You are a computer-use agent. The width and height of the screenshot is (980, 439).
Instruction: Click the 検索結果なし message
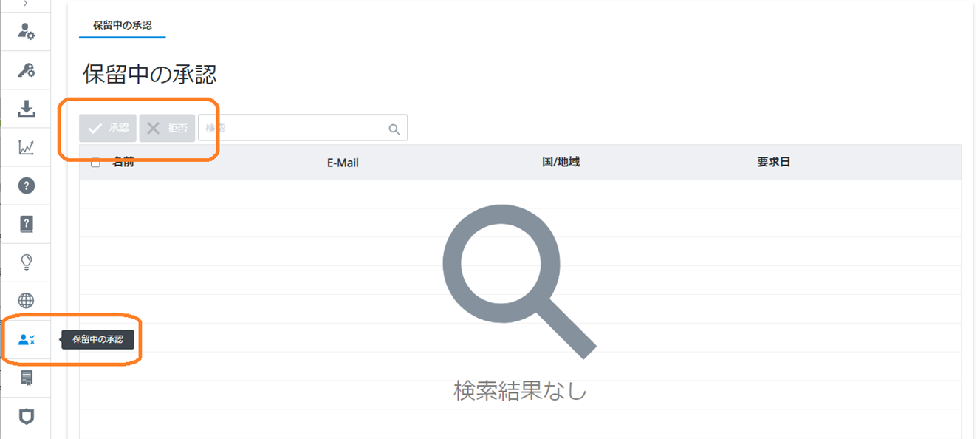click(520, 390)
